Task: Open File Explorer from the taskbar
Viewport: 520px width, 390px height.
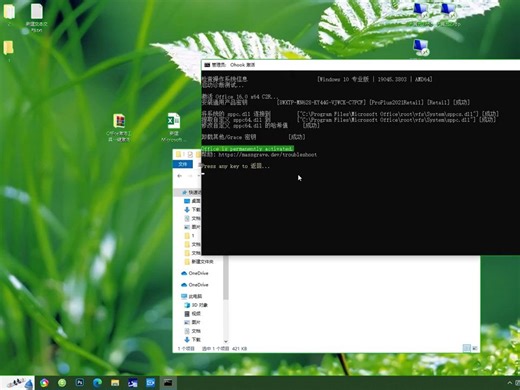Action: [x=115, y=383]
